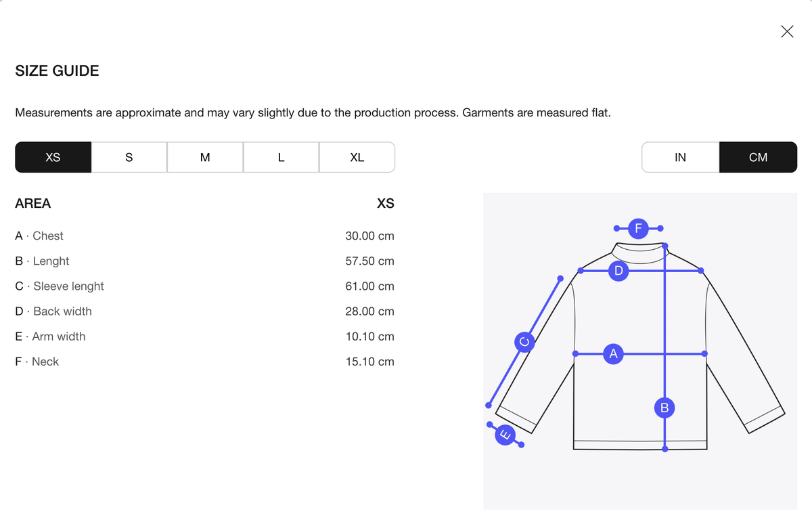Viewport: 812px width, 524px height.
Task: Click the B length marker on diagram
Action: point(664,408)
